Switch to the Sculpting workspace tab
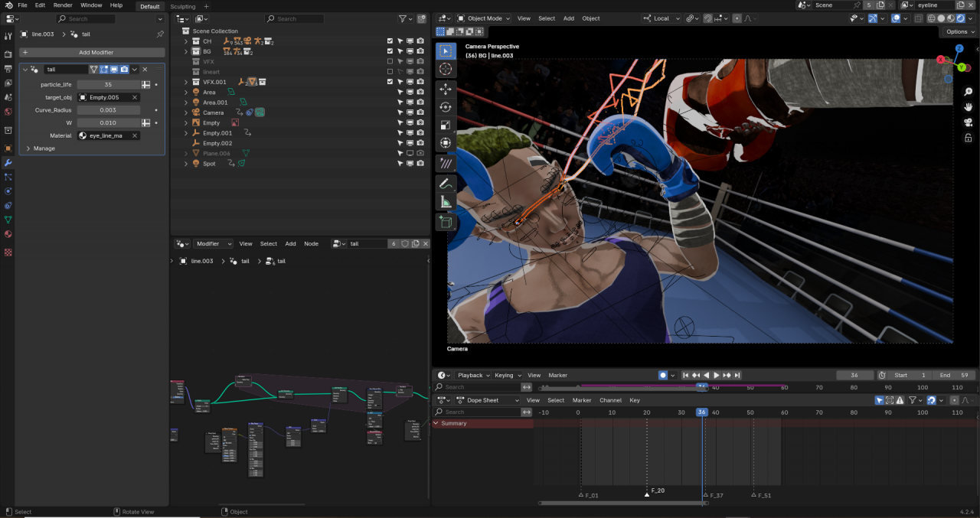Screen dimensions: 980x518 pyautogui.click(x=182, y=6)
